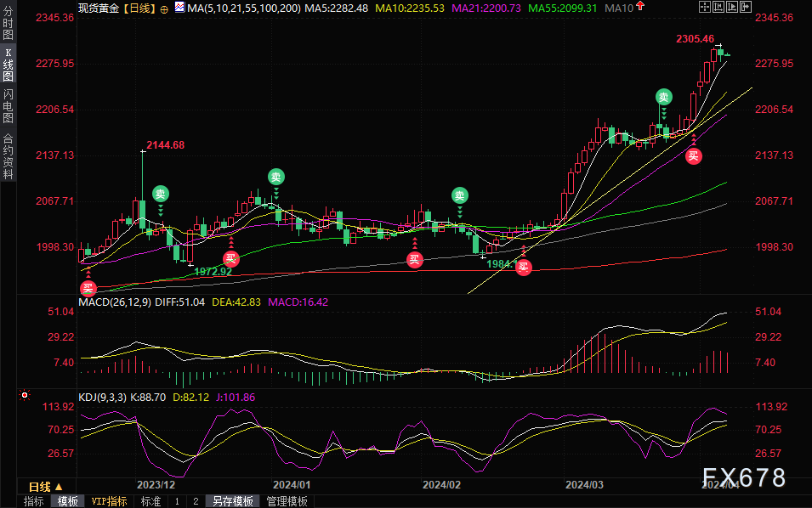Click the 管理模板 button
This screenshot has height=508, width=812.
tap(287, 502)
